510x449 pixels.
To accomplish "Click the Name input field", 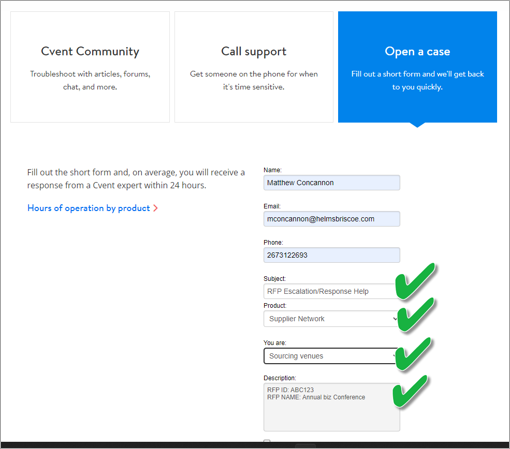I will tap(332, 183).
